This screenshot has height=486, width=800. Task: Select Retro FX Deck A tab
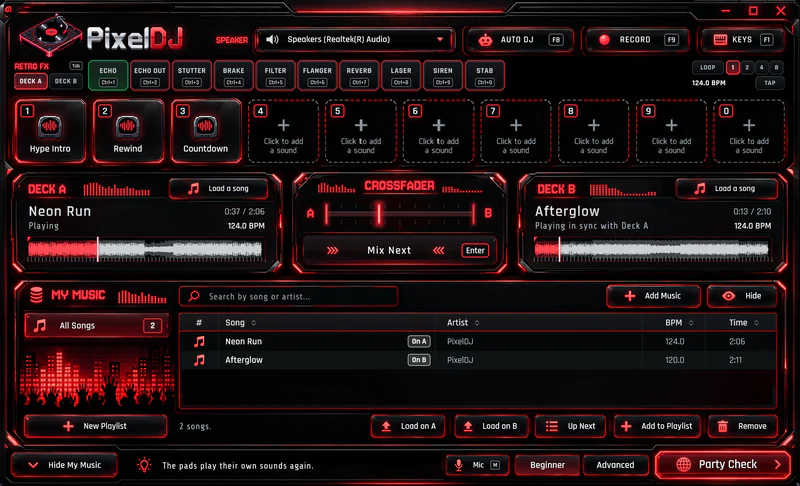[31, 81]
